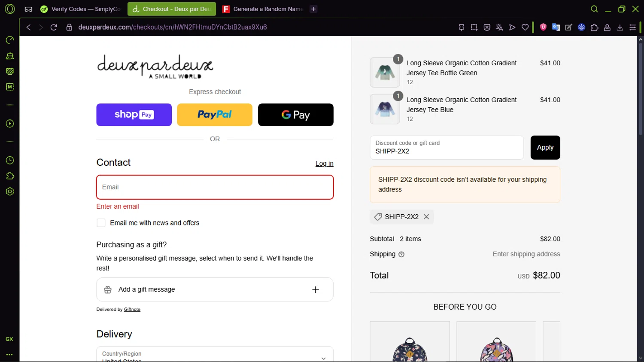Click the send arrow icon in address bar

pyautogui.click(x=512, y=27)
